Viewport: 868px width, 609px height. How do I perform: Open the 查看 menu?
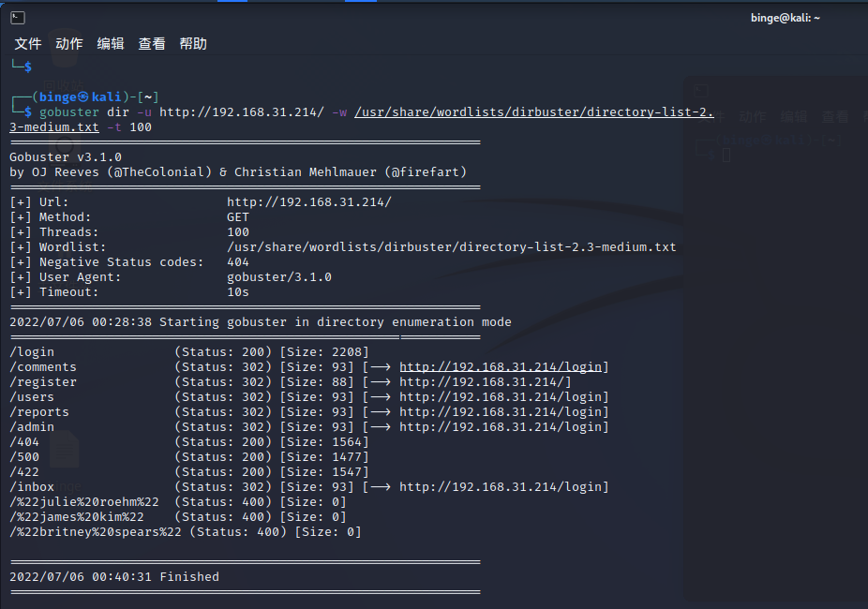pyautogui.click(x=152, y=44)
